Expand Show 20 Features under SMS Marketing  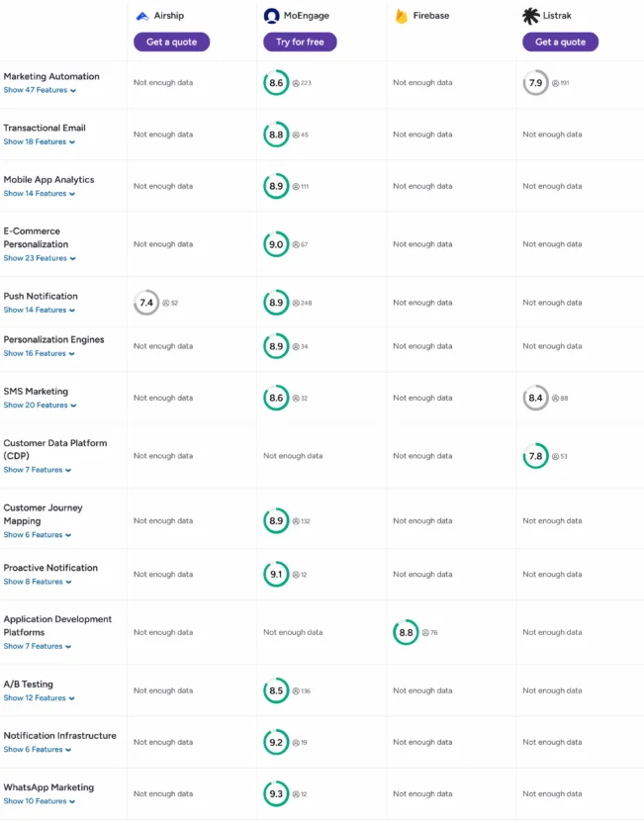40,405
